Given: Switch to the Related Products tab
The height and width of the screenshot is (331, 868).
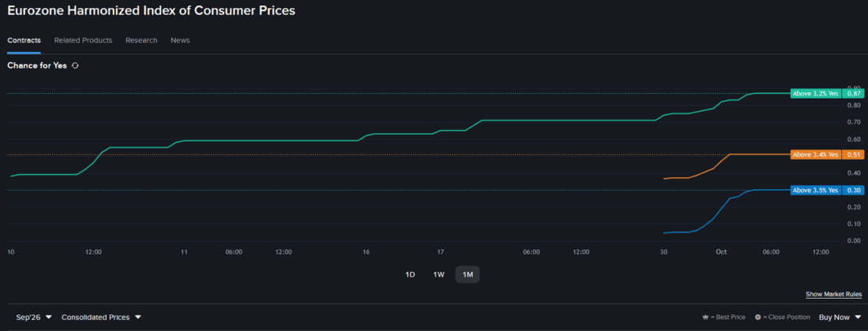Looking at the screenshot, I should 83,40.
